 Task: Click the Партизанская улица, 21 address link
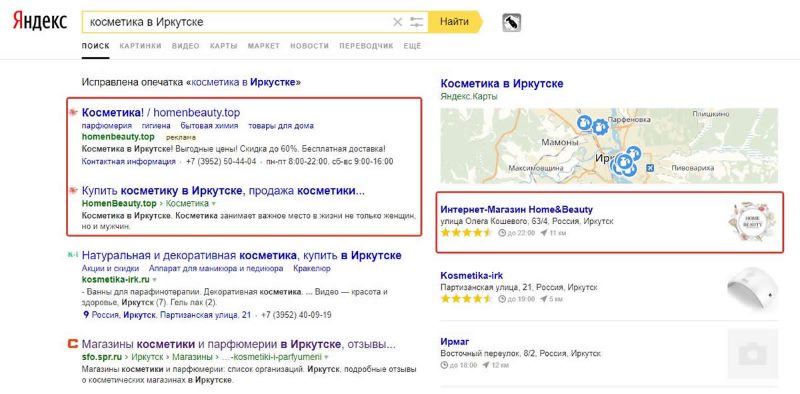click(206, 315)
